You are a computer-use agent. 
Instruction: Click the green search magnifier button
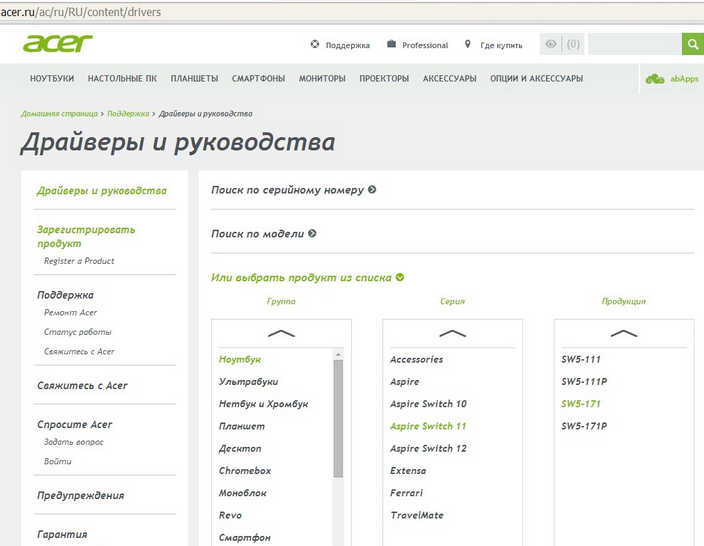[693, 44]
